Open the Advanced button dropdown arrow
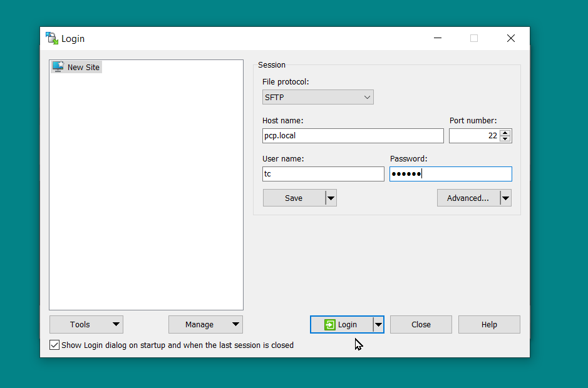This screenshot has height=388, width=588. point(505,198)
